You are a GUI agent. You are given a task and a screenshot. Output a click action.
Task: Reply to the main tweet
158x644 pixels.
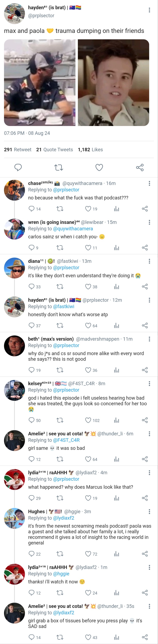pos(18,167)
